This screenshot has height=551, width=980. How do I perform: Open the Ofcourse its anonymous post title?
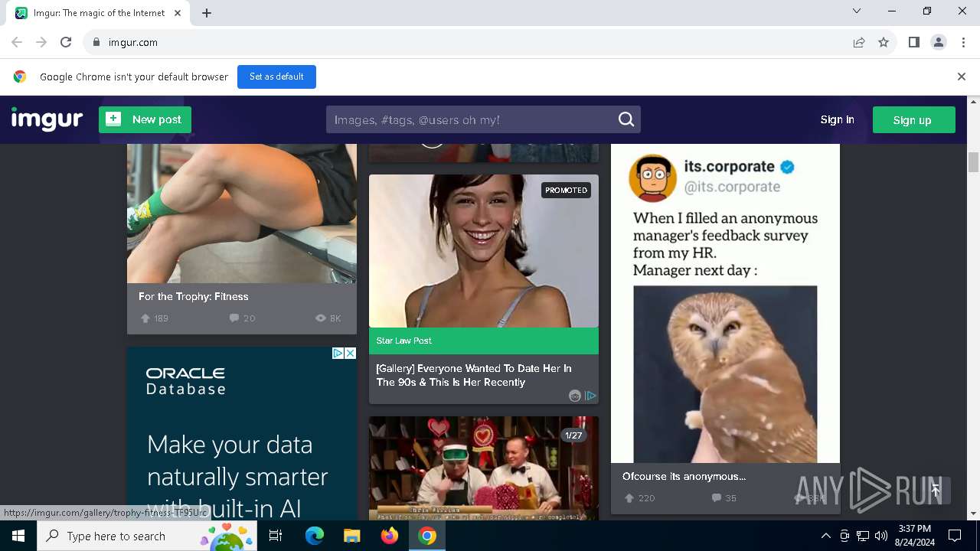tap(684, 476)
